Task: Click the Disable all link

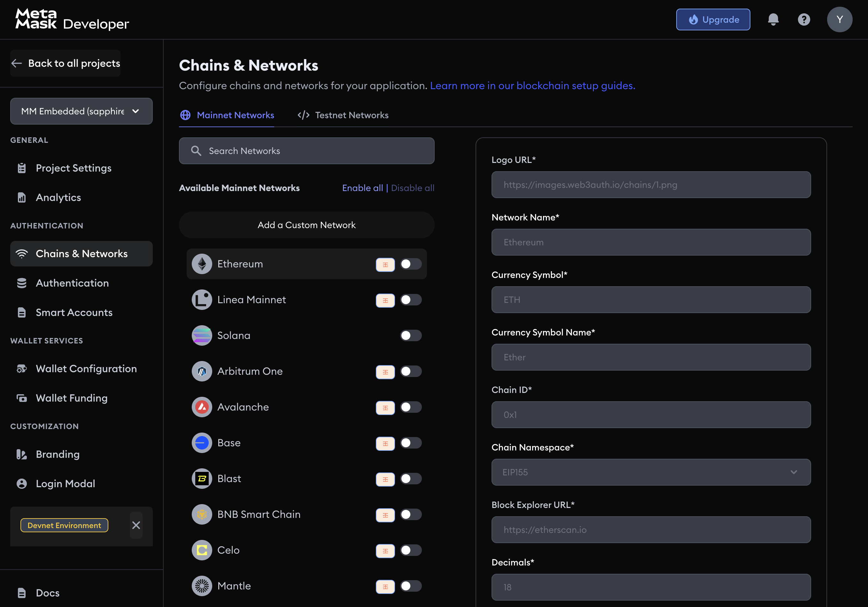Action: click(413, 188)
